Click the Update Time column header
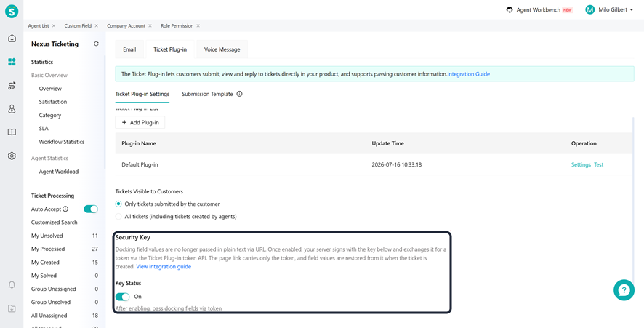644x328 pixels. coord(387,143)
